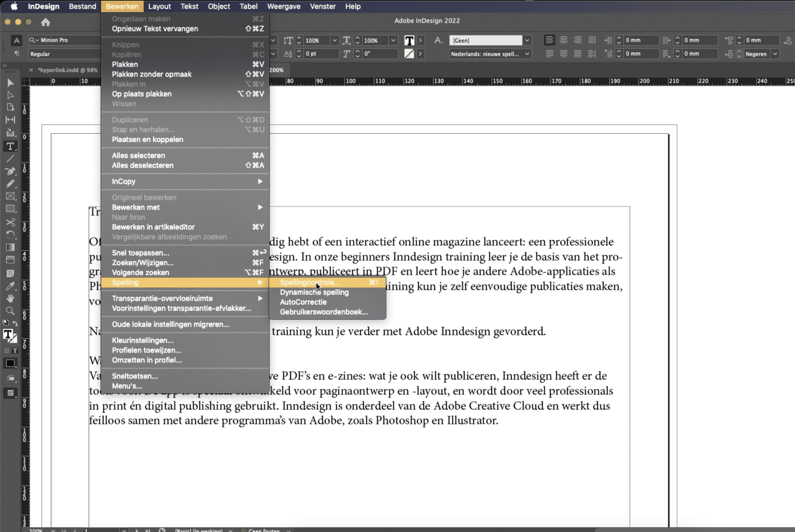Screen dimensions: 795x532
Task: Choose Plakken zonder opmaak
Action: point(185,74)
